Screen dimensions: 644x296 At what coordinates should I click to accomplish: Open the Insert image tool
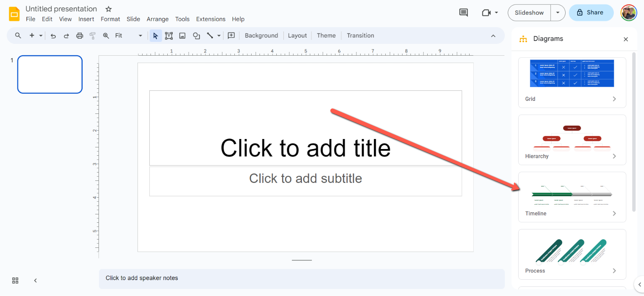pyautogui.click(x=182, y=36)
